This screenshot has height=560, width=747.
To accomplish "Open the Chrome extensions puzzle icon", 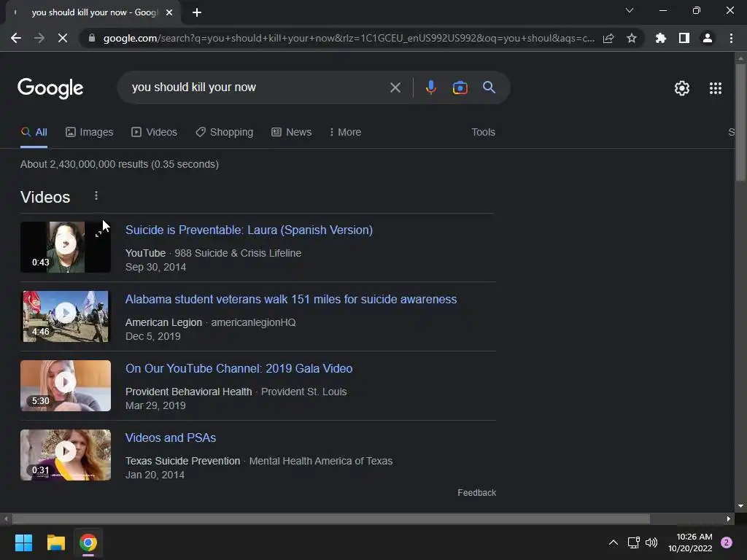I will [661, 38].
